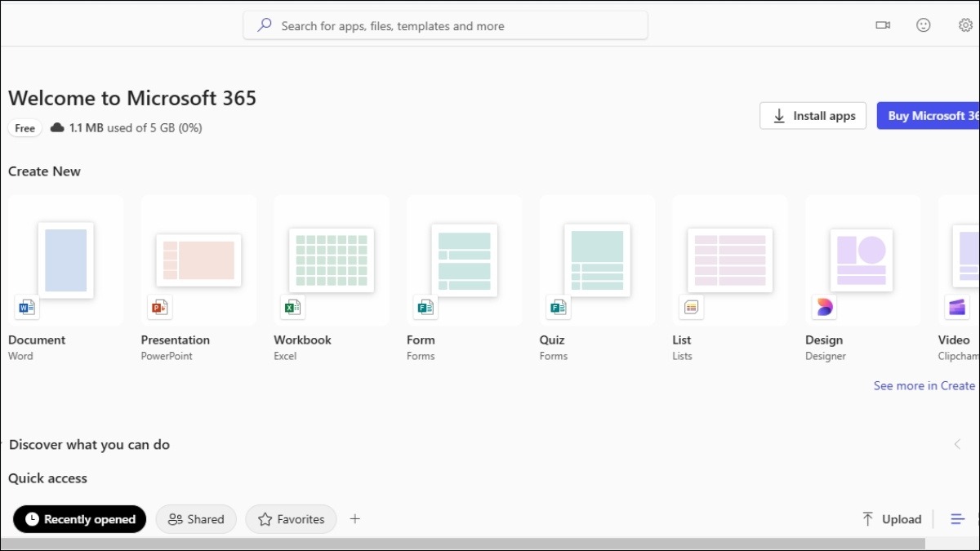Switch to the Shared tab
Screen dimensions: 980x551
point(196,519)
